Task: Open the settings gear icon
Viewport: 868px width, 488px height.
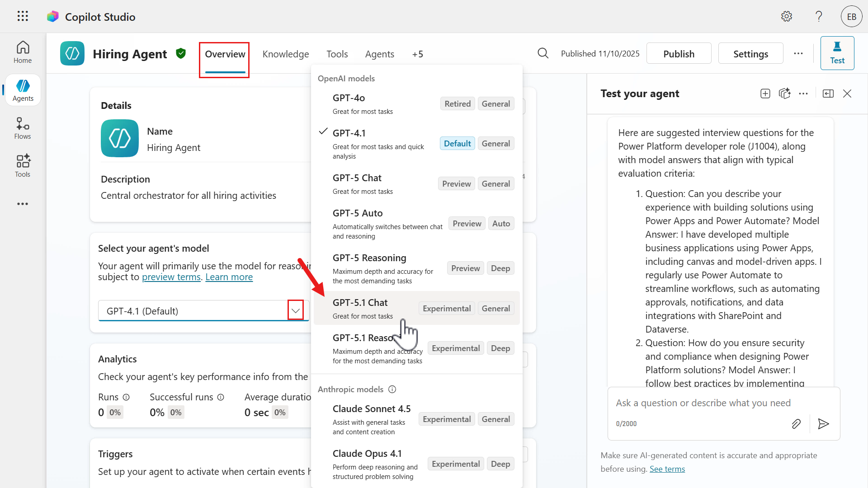Action: coord(787,16)
